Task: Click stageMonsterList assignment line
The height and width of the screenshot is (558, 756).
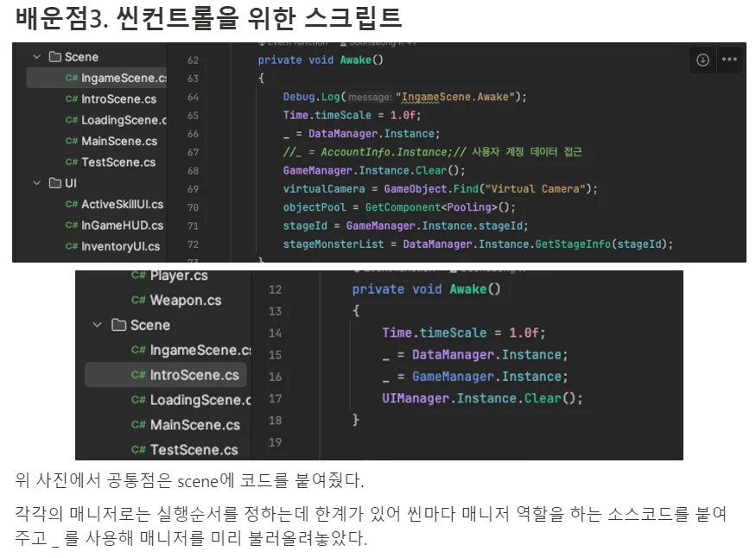Action: pos(478,244)
